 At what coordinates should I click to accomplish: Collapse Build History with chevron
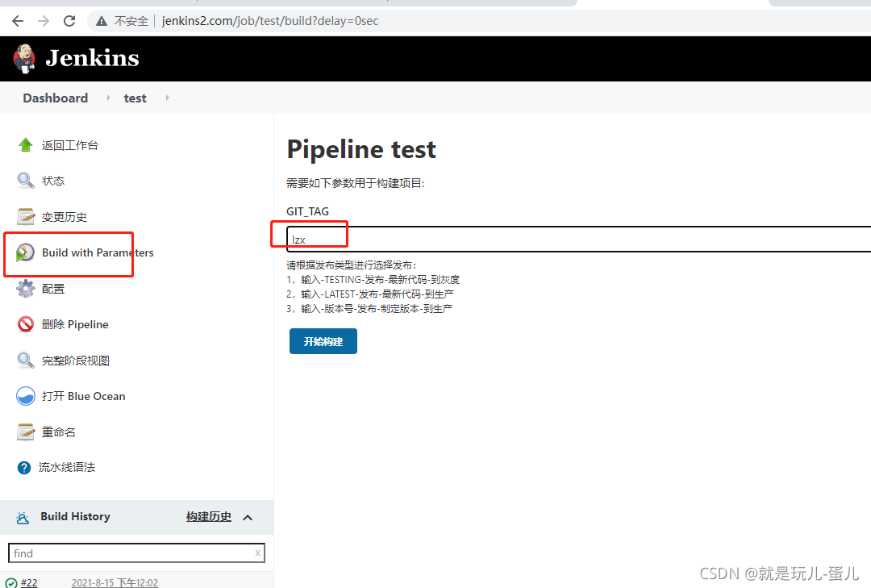[248, 517]
